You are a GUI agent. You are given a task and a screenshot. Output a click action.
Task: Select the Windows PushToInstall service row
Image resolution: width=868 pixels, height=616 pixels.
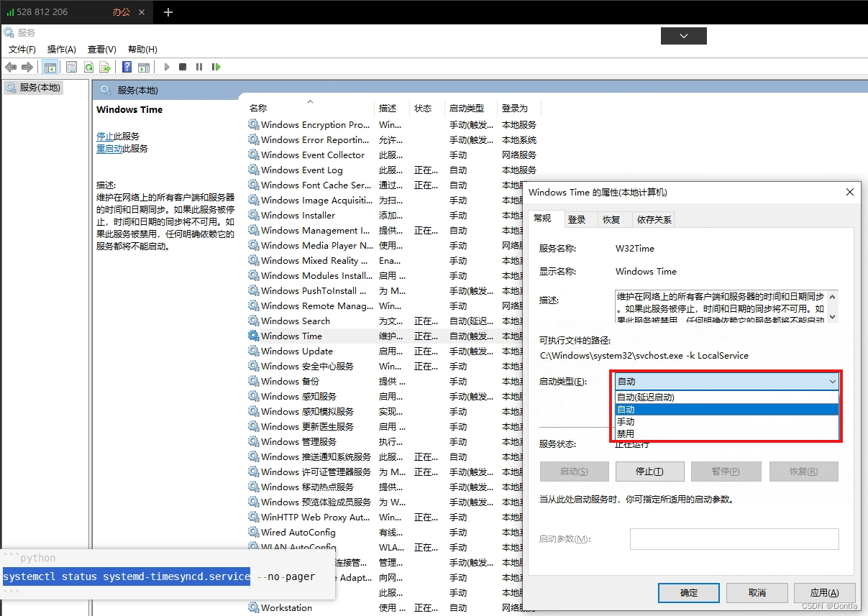(x=385, y=290)
